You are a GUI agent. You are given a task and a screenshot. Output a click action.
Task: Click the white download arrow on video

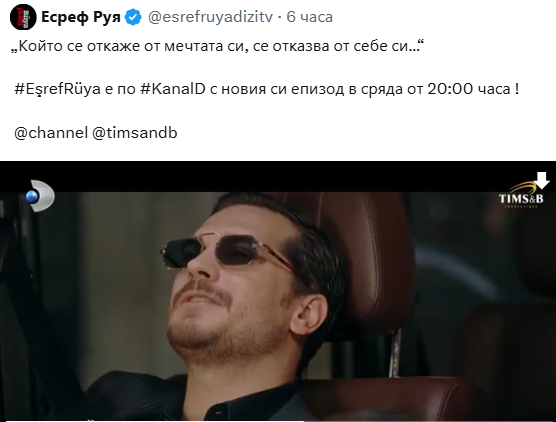pos(541,180)
